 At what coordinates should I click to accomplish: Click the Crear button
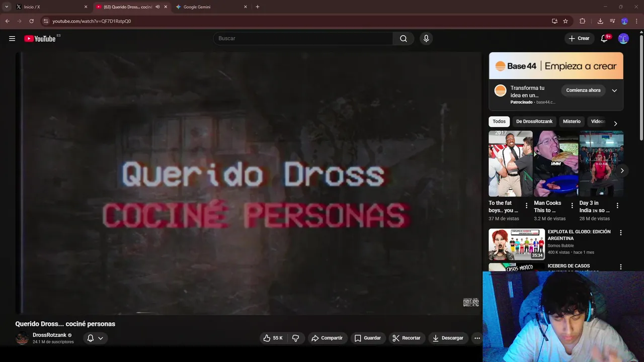579,39
